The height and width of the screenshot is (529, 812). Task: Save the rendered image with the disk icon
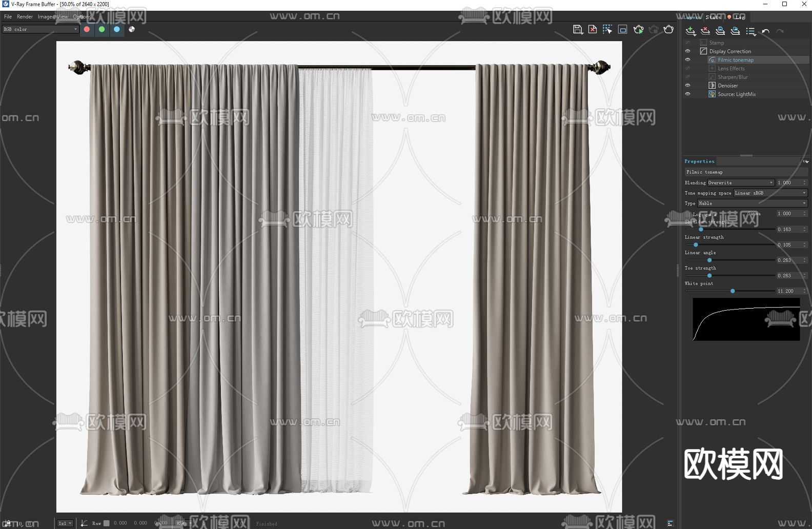click(x=577, y=29)
